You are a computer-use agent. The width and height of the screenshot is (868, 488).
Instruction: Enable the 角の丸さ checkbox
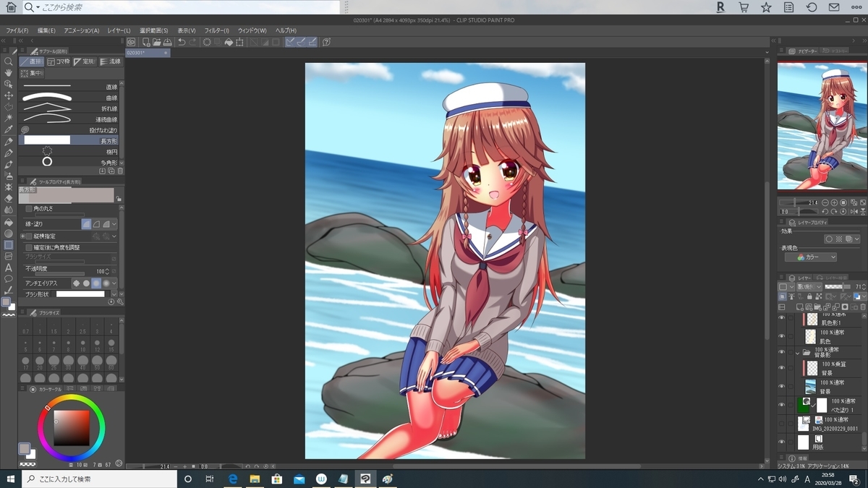click(29, 209)
